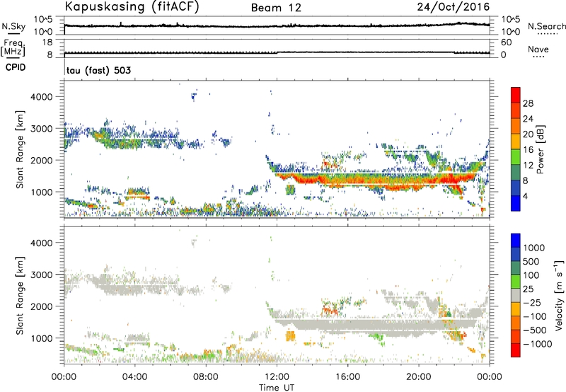Viewport: 566px width, 392px height.
Task: Click the N.Search legend label
Action: pos(546,26)
